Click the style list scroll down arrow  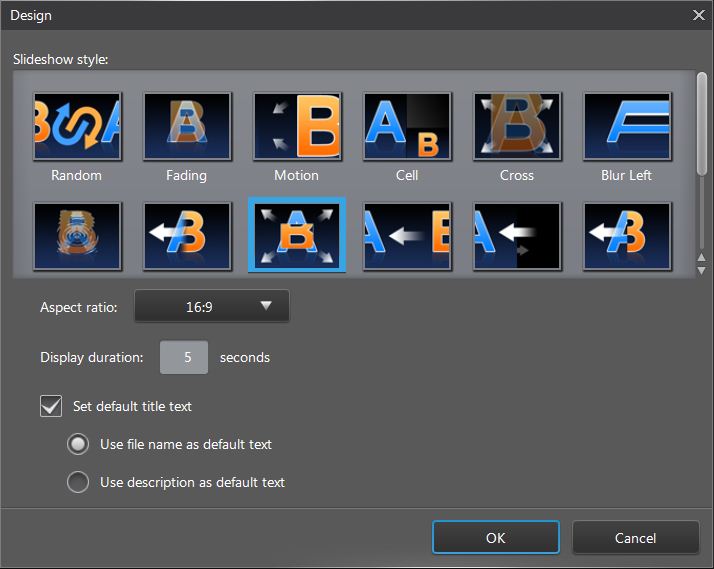coord(702,269)
